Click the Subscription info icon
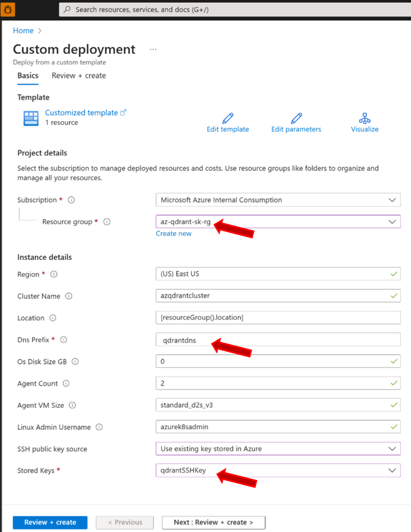 pos(71,200)
